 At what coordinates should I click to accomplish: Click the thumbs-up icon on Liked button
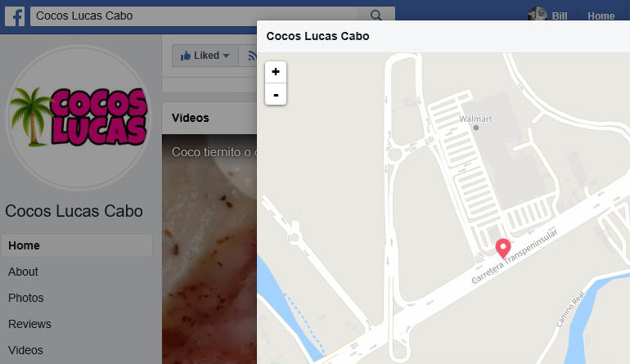pyautogui.click(x=185, y=56)
